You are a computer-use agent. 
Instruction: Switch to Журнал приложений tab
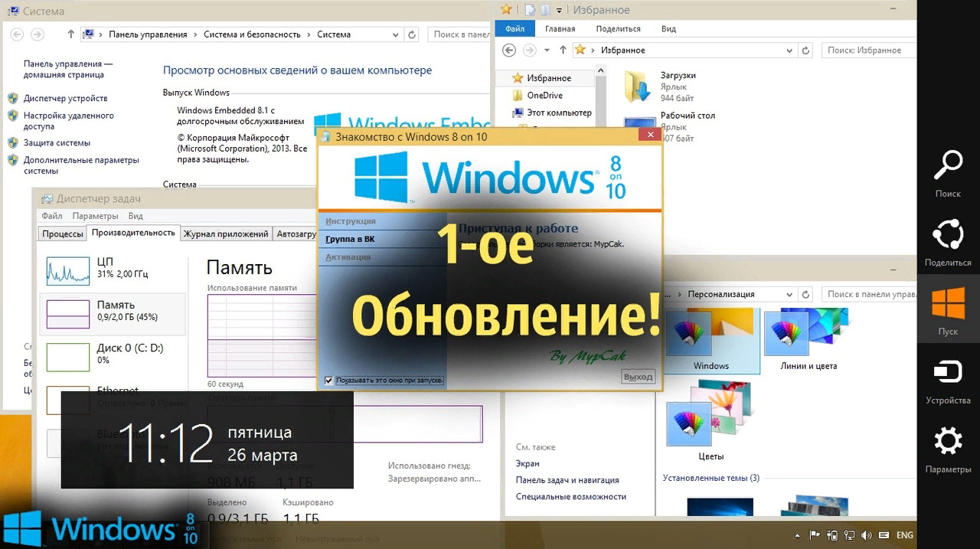226,234
